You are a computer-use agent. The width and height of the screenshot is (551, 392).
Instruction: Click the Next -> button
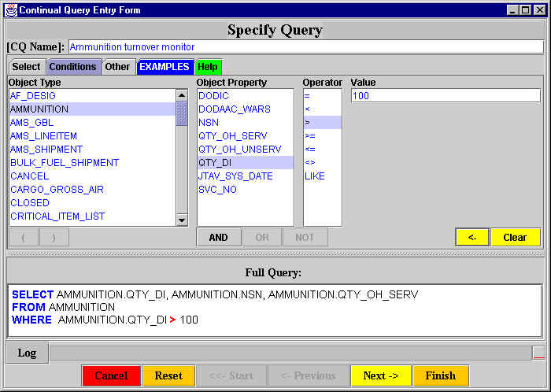(380, 375)
